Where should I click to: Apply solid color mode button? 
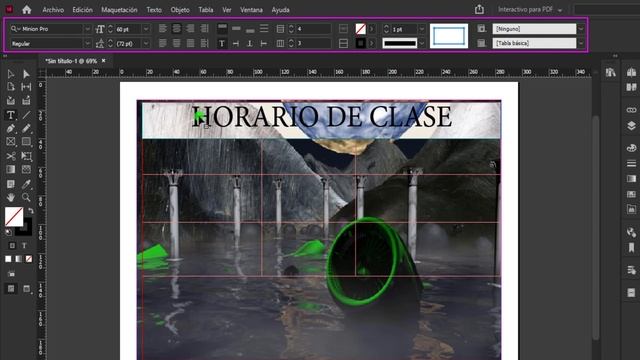pyautogui.click(x=8, y=259)
